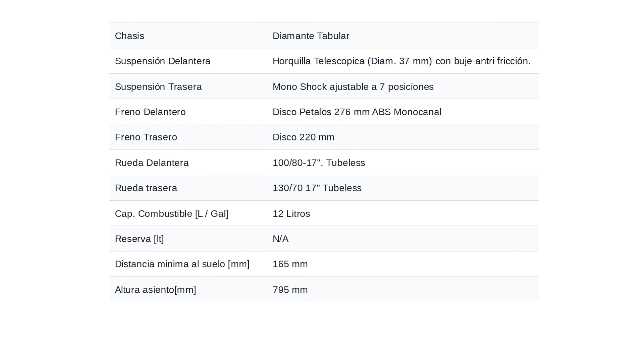Click the Disco 220 mm value
This screenshot has width=644, height=362.
(303, 137)
